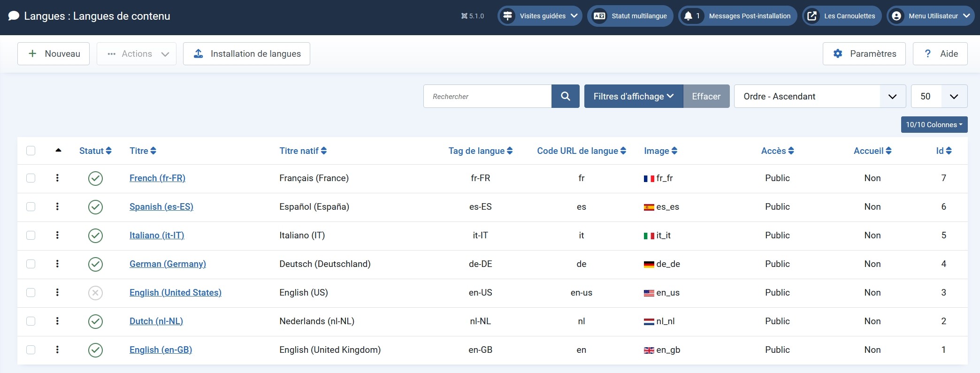Sort table by Tag de langue column
Screen dimensions: 980x373
[480, 151]
